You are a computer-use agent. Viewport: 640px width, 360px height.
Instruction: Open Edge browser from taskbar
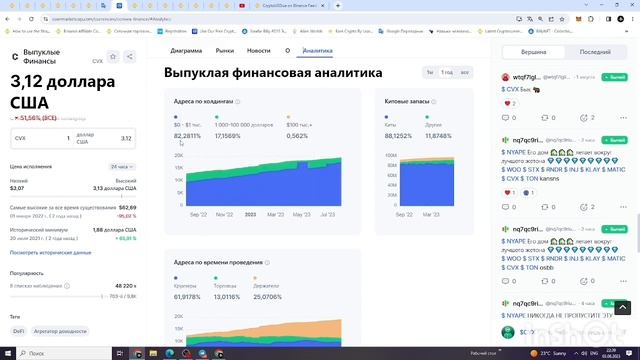click(170, 353)
